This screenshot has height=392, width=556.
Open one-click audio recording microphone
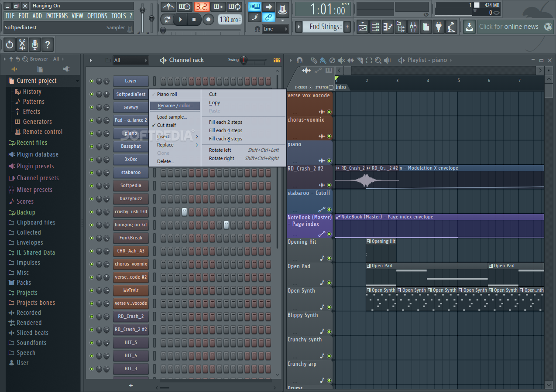[x=34, y=44]
